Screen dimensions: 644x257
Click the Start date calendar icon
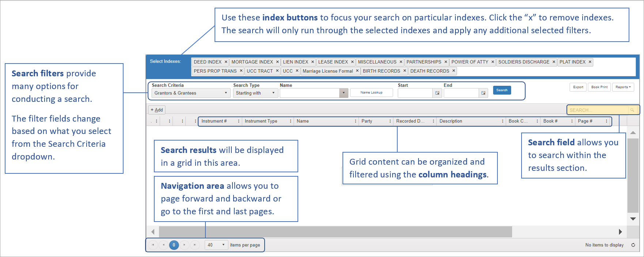tap(437, 93)
